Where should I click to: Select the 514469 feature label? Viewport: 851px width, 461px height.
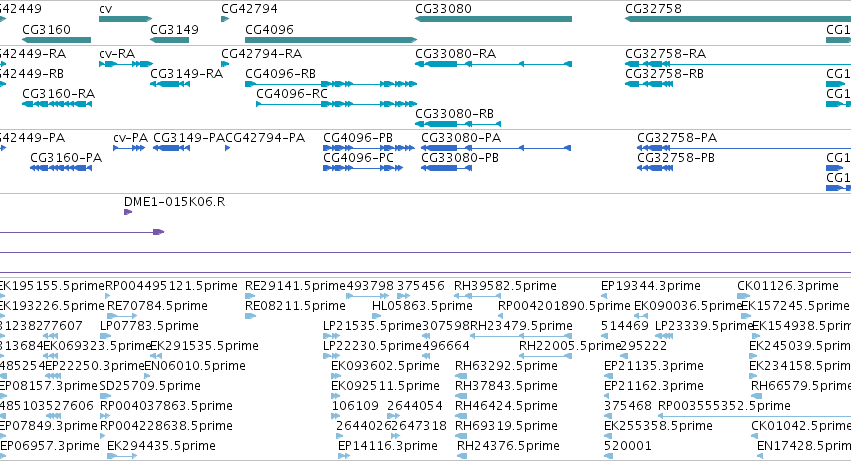tap(625, 326)
